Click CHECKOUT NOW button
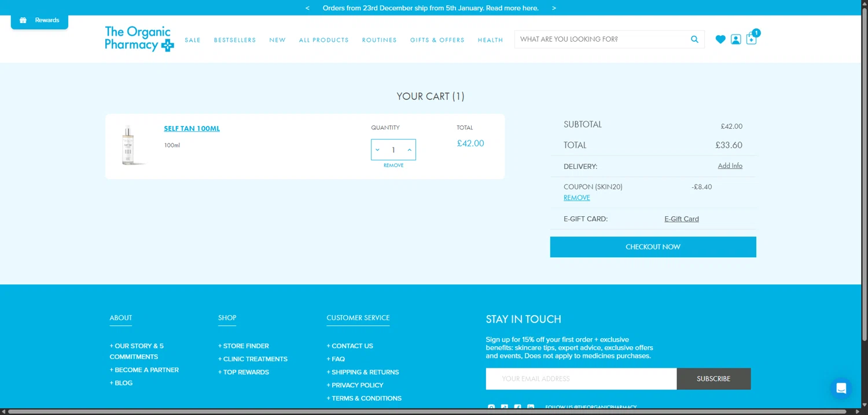 coord(653,247)
